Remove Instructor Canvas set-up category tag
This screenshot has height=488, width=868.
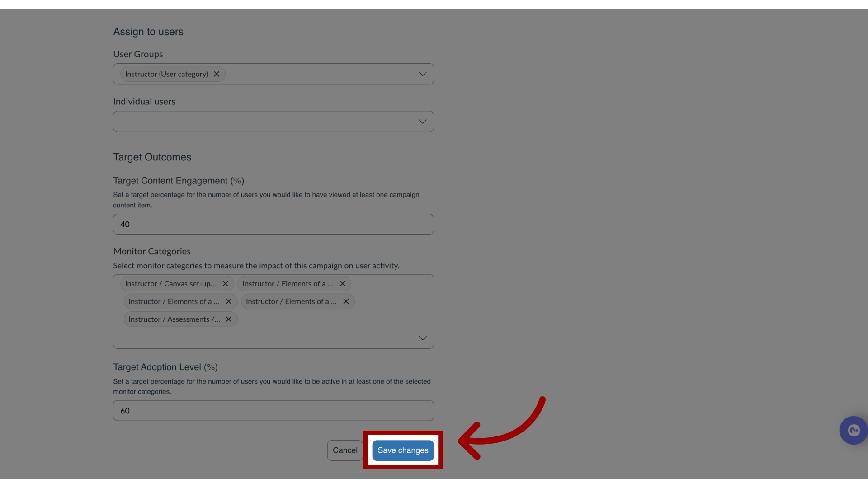(x=225, y=284)
